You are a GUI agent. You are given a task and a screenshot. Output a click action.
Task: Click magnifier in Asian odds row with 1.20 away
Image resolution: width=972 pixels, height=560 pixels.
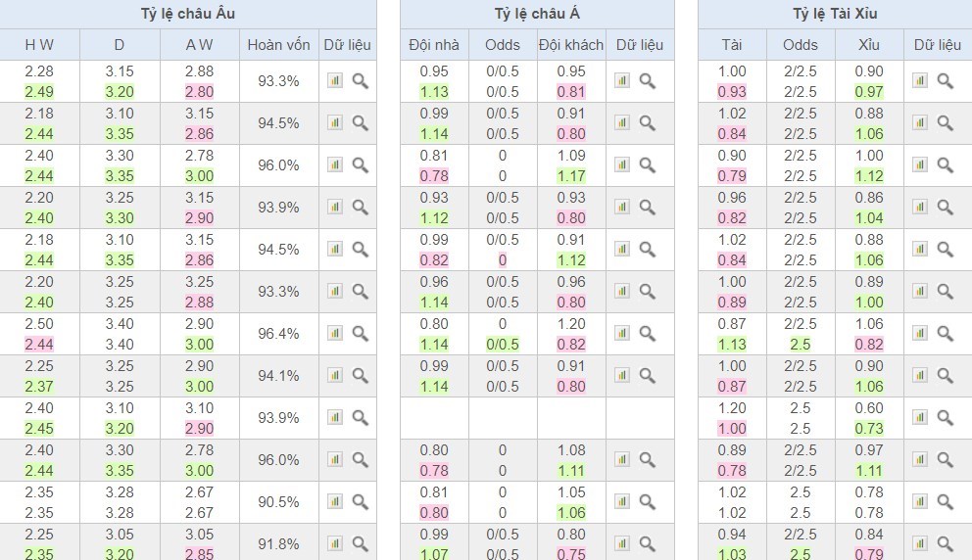coord(648,334)
